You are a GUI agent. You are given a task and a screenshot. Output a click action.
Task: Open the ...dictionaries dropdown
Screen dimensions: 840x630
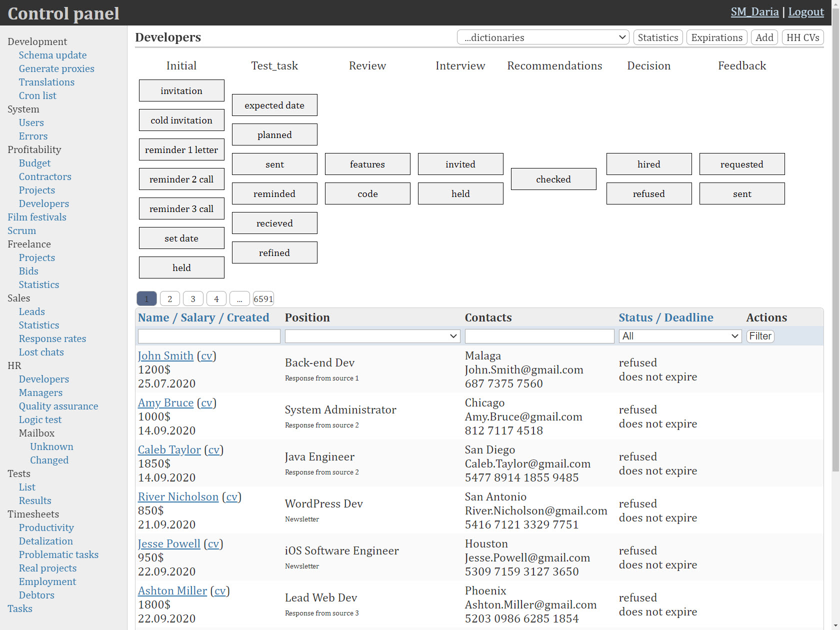pyautogui.click(x=542, y=37)
